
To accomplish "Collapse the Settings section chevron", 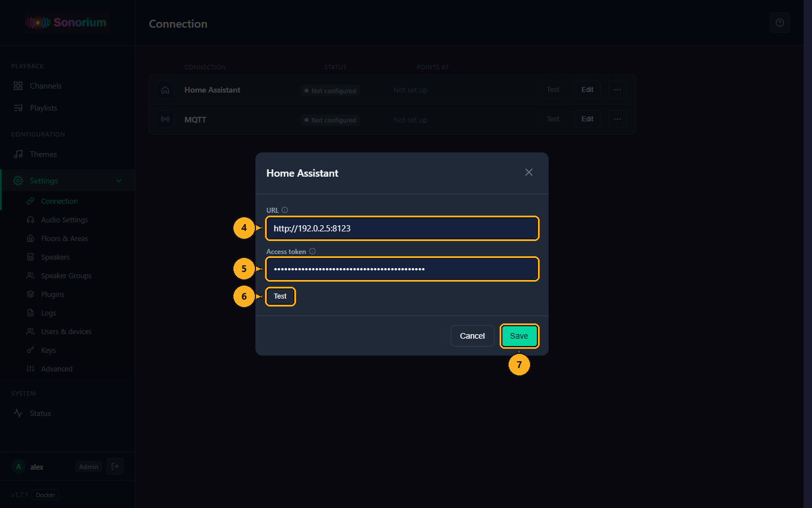I will click(119, 181).
